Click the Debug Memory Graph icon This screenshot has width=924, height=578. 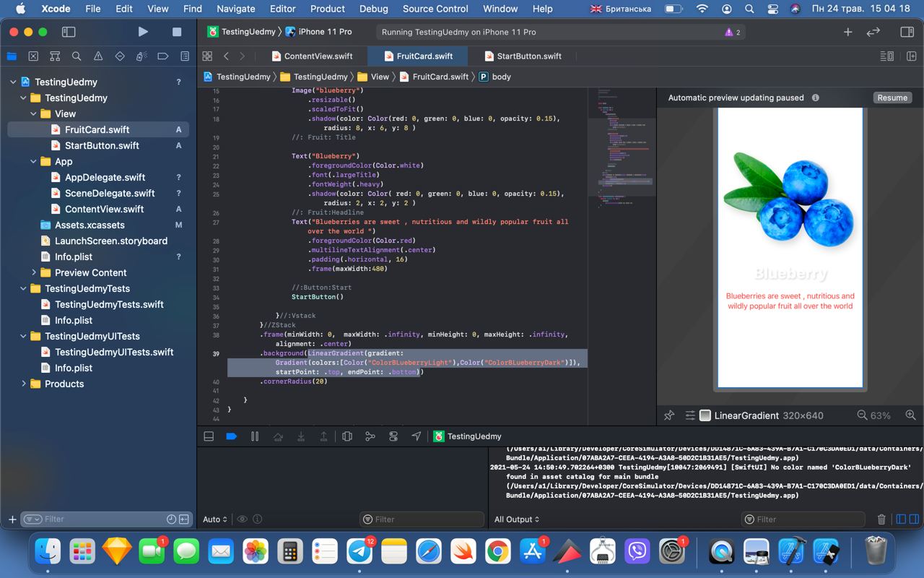point(370,436)
